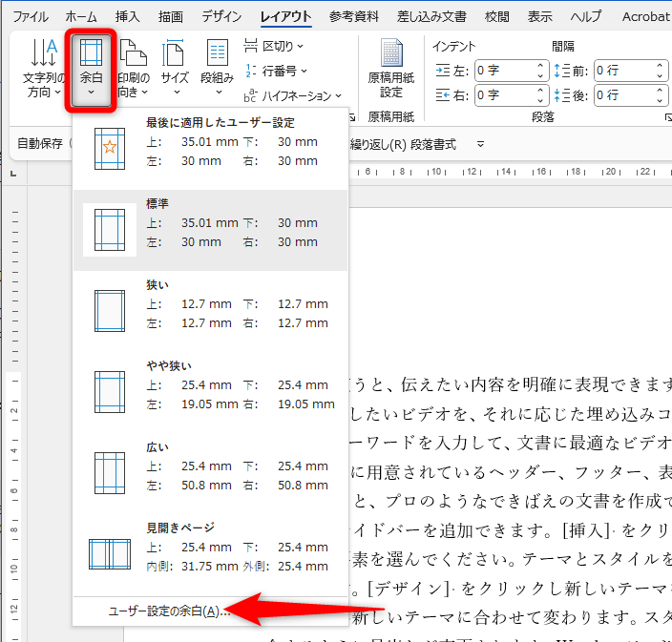Click the 自動保存 autosave label
672x642 pixels.
40,143
